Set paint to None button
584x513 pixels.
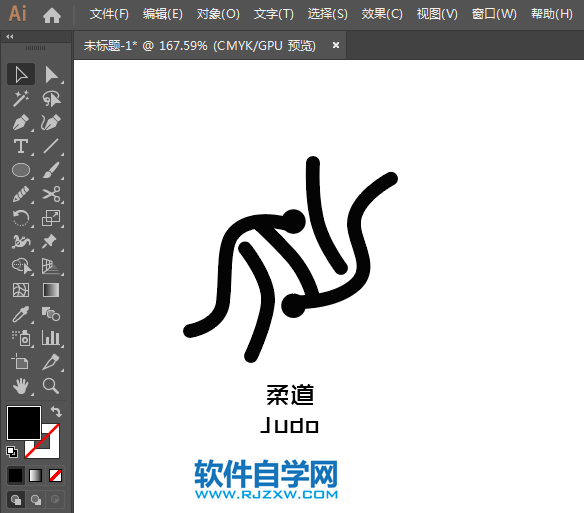click(x=55, y=475)
